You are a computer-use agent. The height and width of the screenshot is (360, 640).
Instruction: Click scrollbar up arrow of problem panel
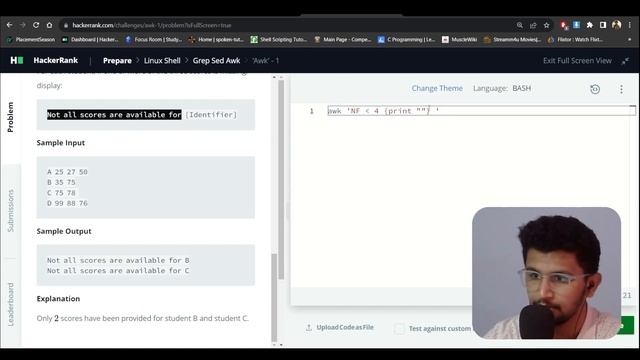click(x=274, y=77)
